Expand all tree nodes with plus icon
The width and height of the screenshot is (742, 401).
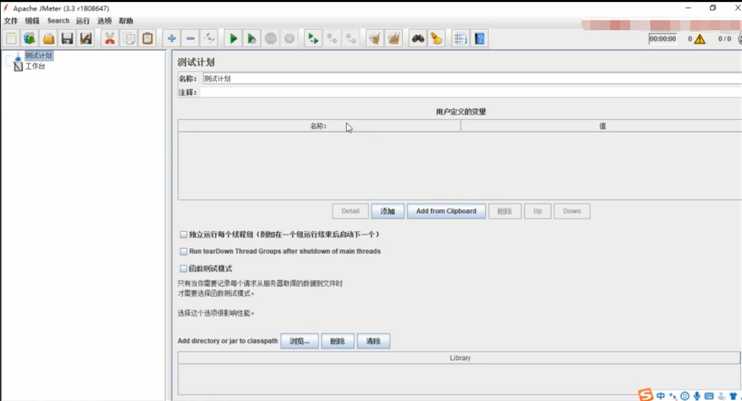click(x=172, y=38)
